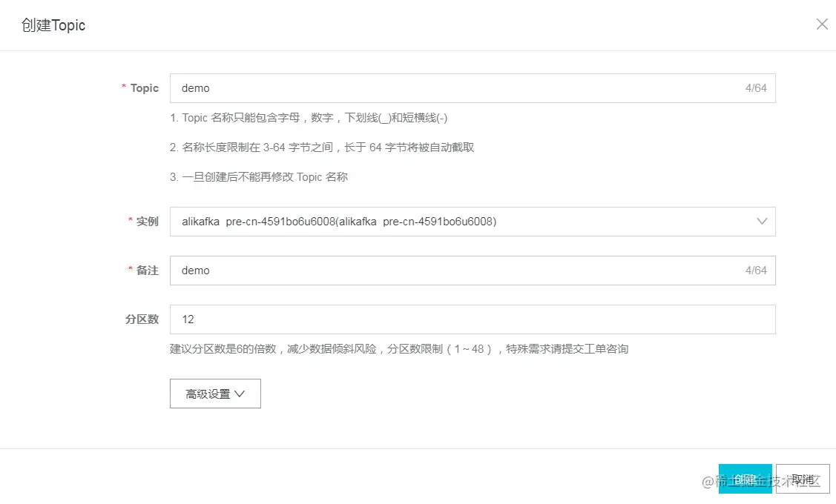Click the 备注 field label
Image resolution: width=836 pixels, height=504 pixels.
(x=147, y=270)
